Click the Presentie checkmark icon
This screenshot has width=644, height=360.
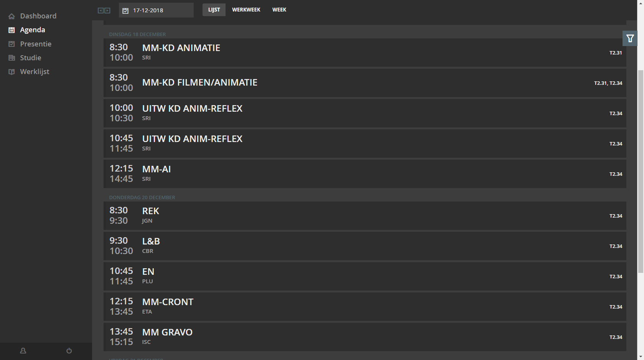pyautogui.click(x=12, y=44)
